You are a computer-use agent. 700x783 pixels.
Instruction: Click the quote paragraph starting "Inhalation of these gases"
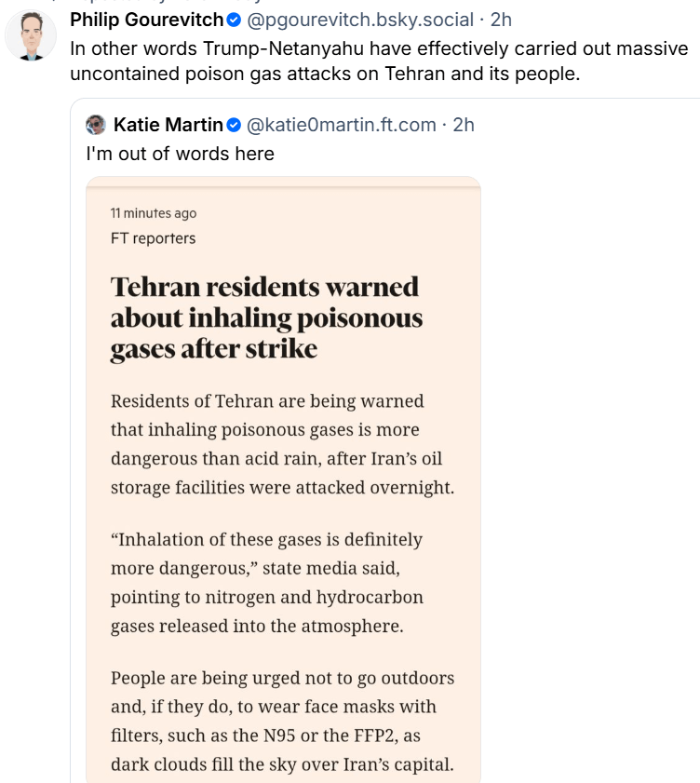[267, 582]
